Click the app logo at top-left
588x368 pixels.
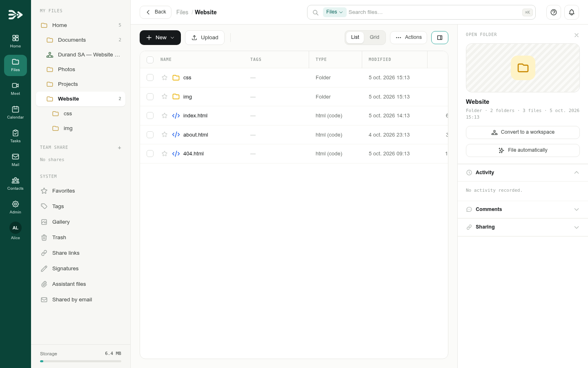(x=15, y=15)
